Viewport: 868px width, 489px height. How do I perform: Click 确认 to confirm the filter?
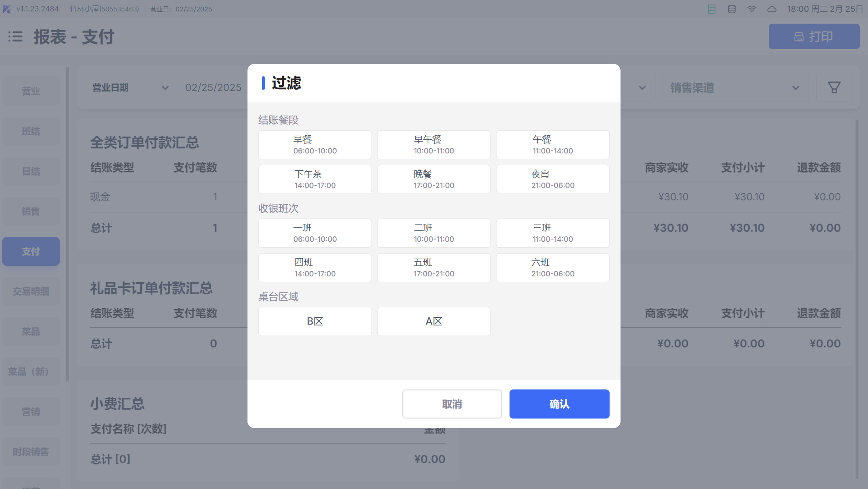559,404
